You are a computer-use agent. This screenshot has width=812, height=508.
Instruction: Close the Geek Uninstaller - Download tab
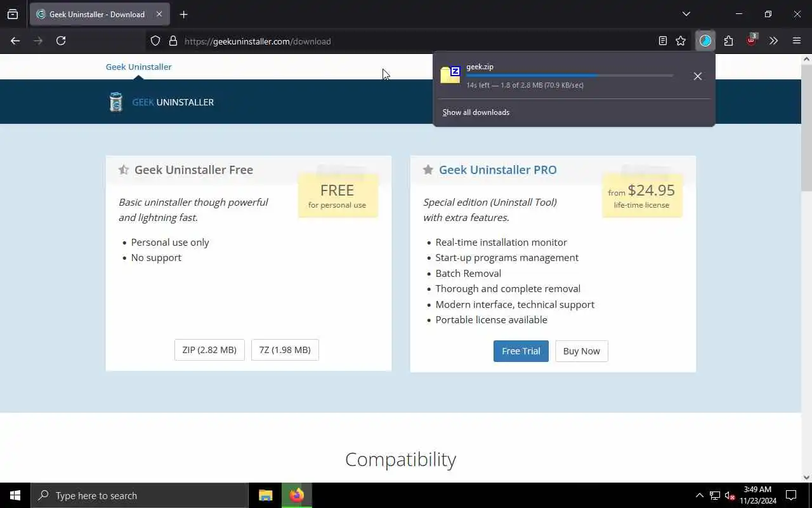tap(159, 14)
